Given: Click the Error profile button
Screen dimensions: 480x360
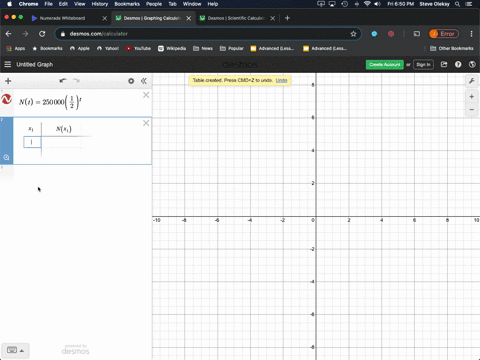Looking at the screenshot, I should (x=444, y=34).
